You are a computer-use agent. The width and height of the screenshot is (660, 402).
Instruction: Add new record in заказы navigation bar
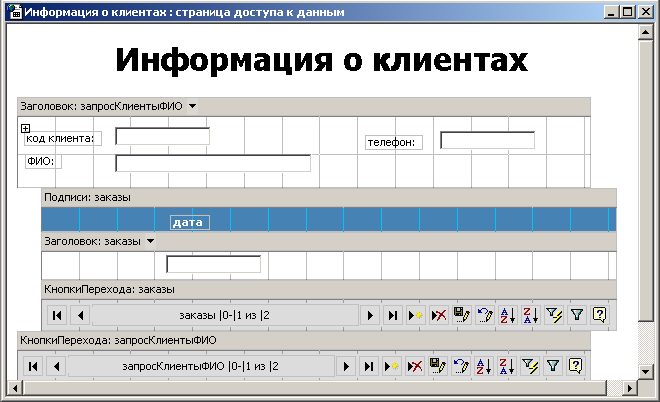coord(415,315)
